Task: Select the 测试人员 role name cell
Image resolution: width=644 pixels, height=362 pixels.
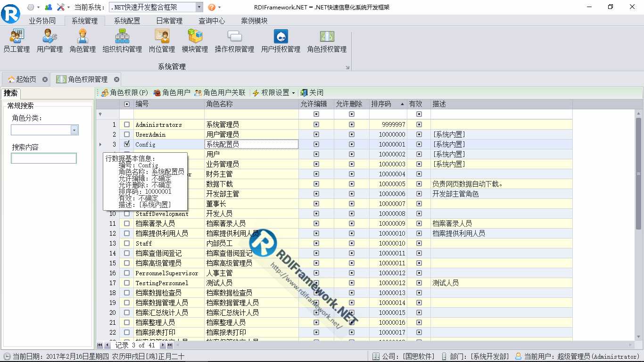Action: [x=251, y=283]
